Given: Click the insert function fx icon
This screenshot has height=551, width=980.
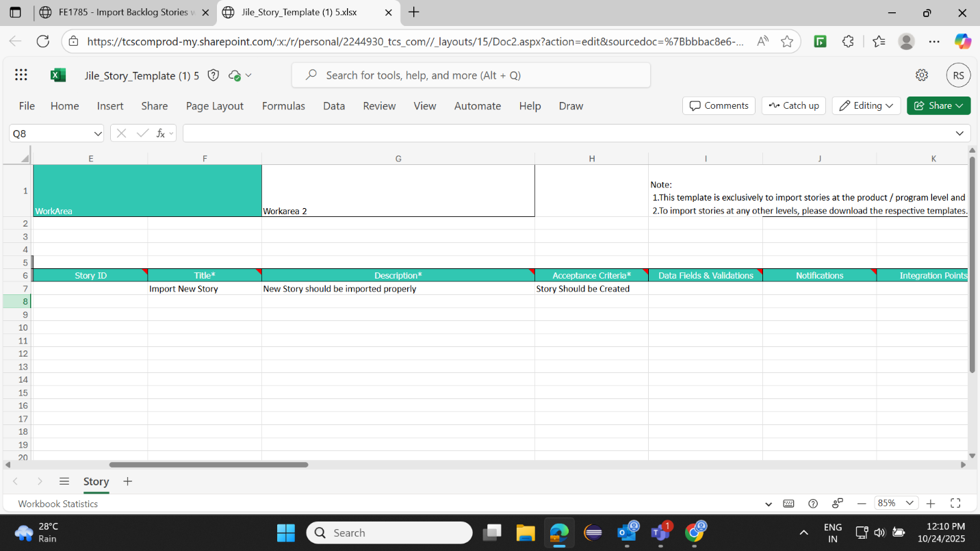Looking at the screenshot, I should pyautogui.click(x=161, y=133).
